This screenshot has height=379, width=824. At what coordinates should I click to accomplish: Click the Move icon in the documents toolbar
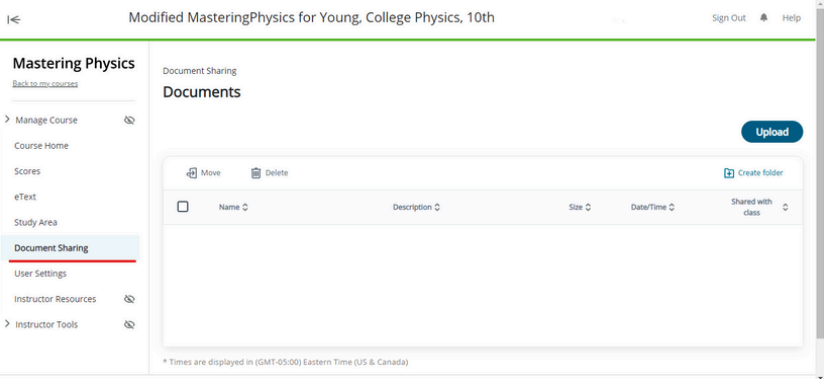(x=192, y=173)
